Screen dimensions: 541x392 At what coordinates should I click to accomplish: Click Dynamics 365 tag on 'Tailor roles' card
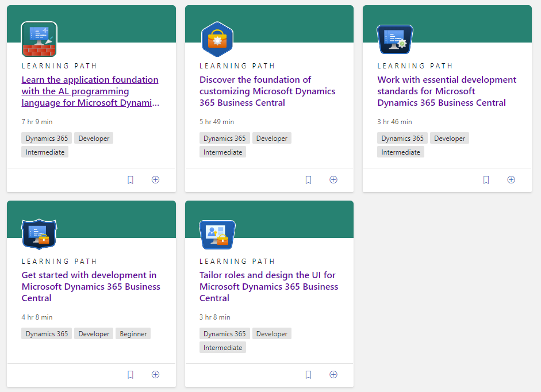pos(225,334)
